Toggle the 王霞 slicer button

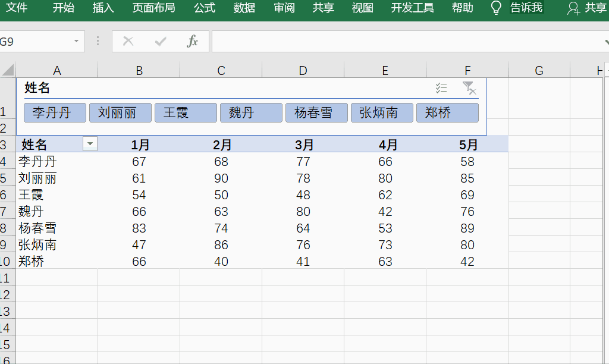pyautogui.click(x=186, y=112)
